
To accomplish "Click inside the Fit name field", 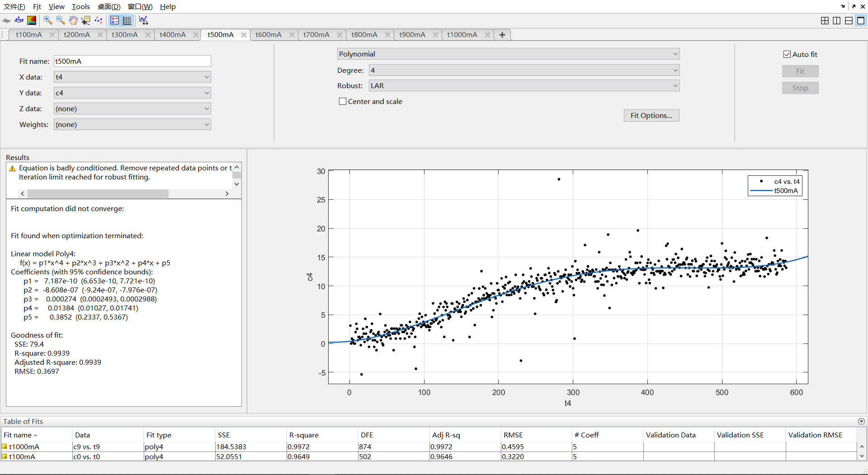I will (132, 61).
